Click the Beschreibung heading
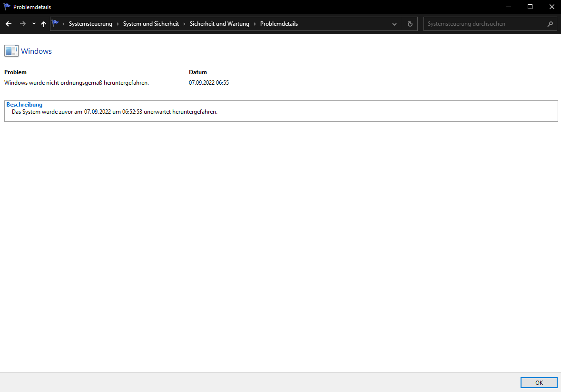This screenshot has width=561, height=392. (24, 105)
